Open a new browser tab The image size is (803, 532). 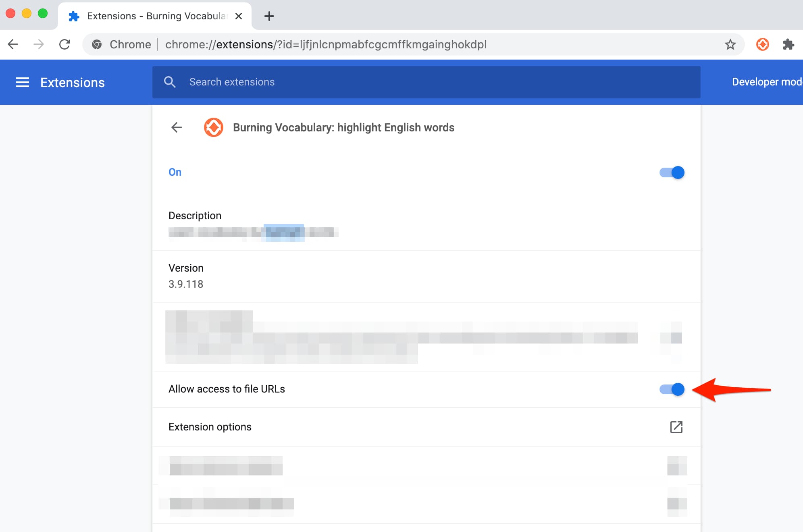tap(269, 16)
